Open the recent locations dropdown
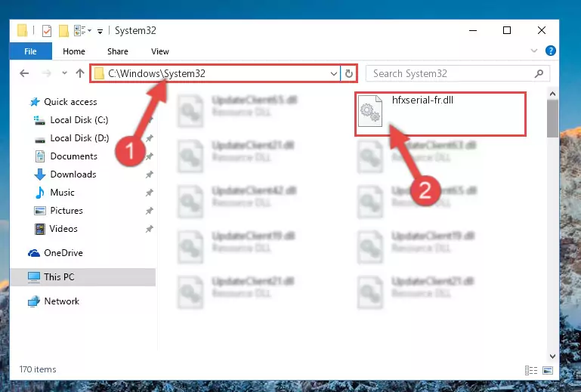Viewport: 581px width, 392px height. pos(64,73)
